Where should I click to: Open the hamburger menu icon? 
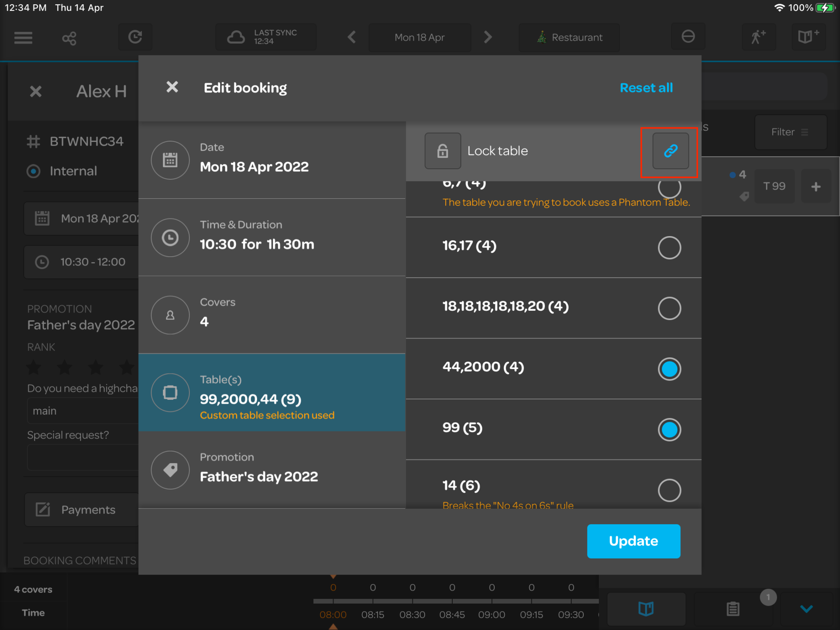point(23,38)
